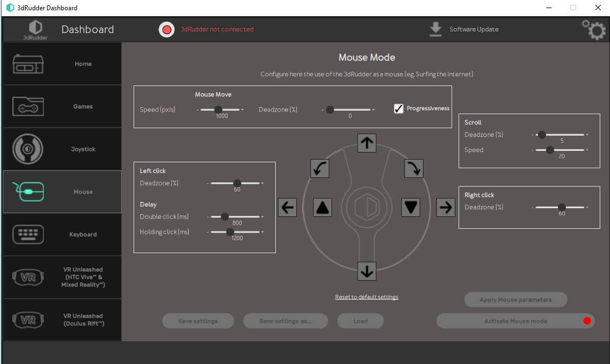Click the right arrow direction icon
The height and width of the screenshot is (364, 610).
click(x=446, y=207)
